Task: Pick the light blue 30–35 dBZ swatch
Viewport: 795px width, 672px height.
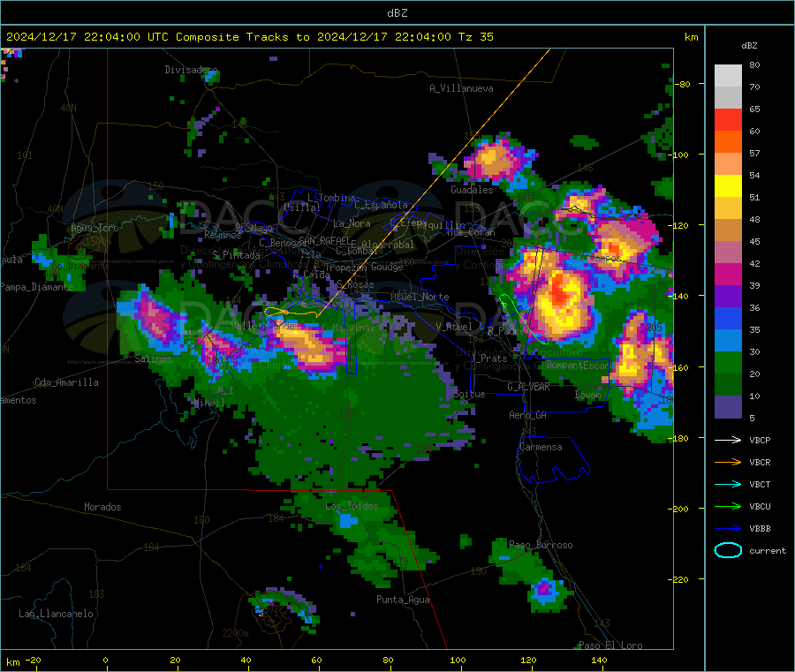Action: pos(728,341)
